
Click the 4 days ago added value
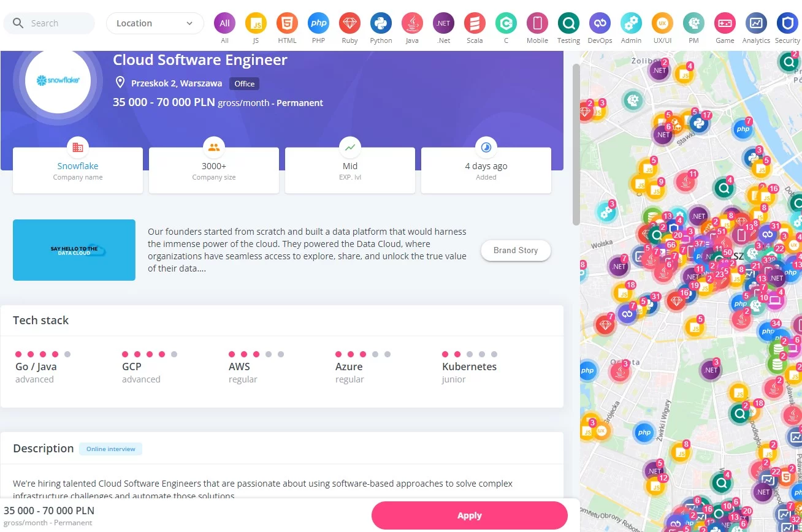(486, 166)
